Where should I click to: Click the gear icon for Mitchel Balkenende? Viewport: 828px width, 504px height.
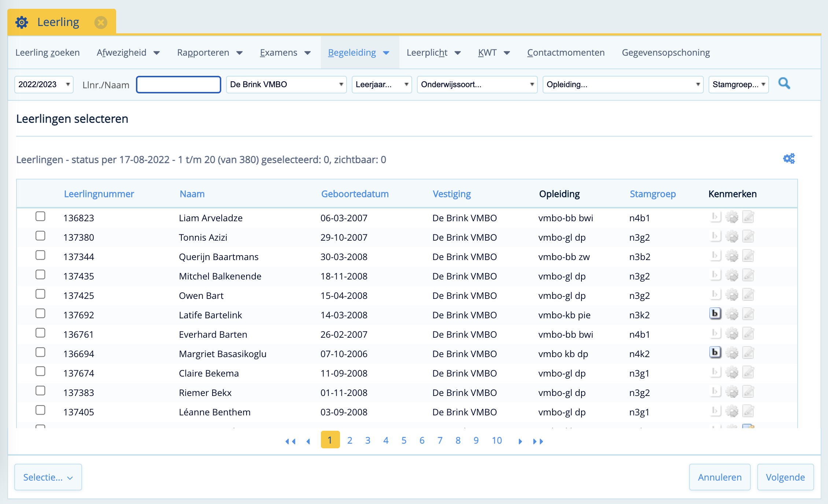[732, 275]
